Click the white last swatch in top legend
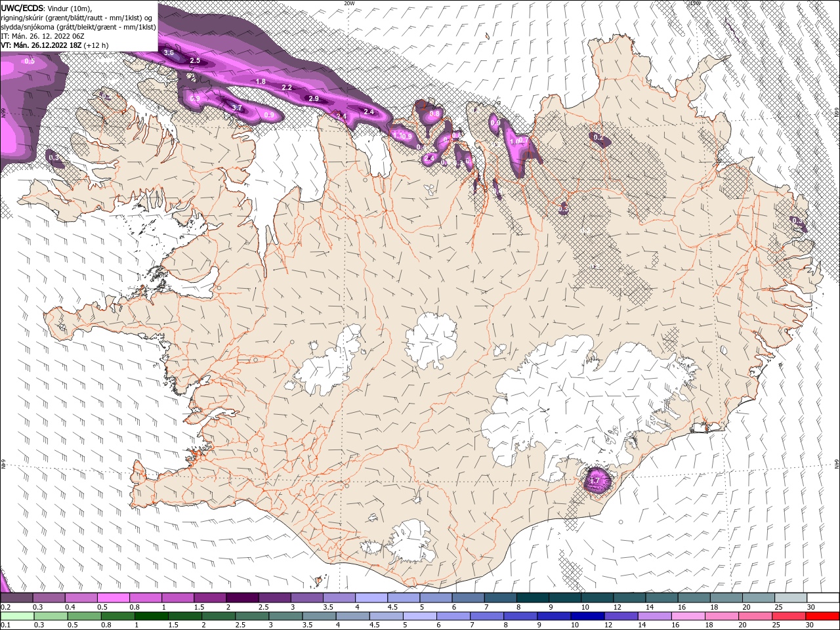 tap(824, 598)
